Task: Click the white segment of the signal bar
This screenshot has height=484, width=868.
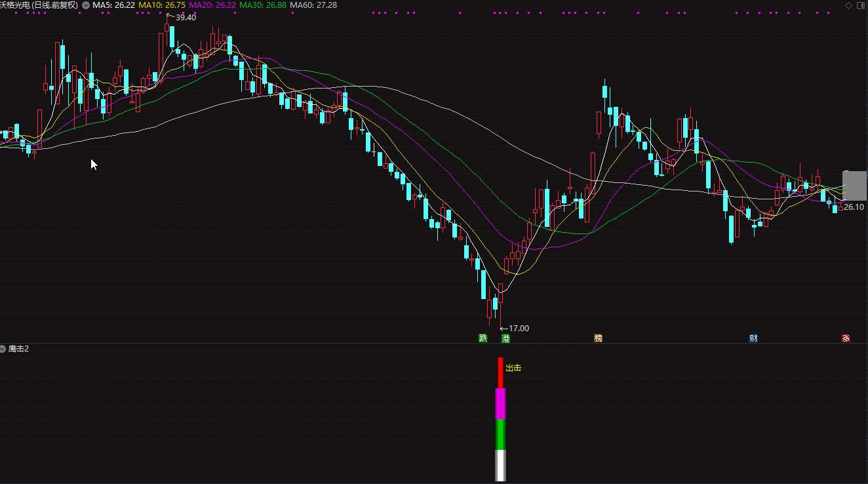Action: pos(500,466)
